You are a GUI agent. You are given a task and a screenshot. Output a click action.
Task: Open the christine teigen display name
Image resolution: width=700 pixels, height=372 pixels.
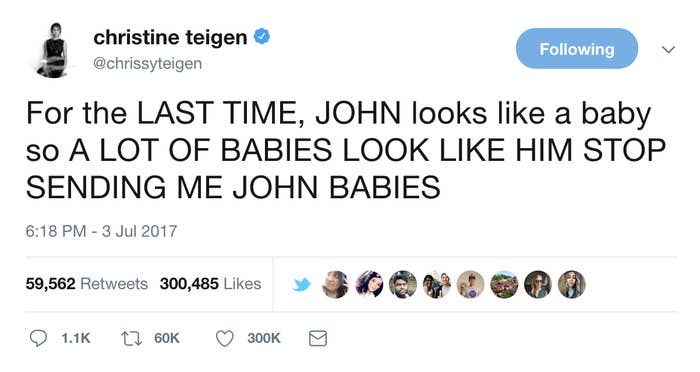[170, 37]
